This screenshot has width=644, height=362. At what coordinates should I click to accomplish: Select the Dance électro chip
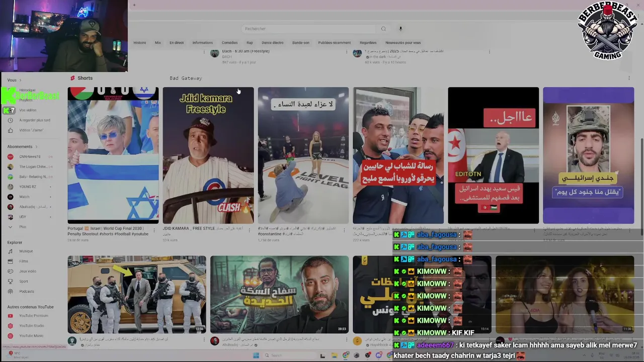(x=273, y=43)
